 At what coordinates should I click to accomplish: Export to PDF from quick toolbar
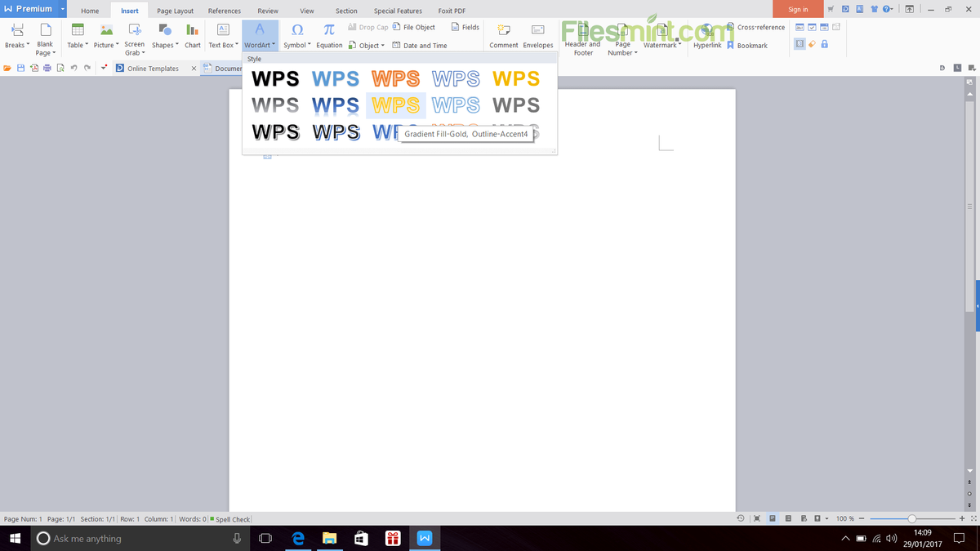(x=34, y=68)
